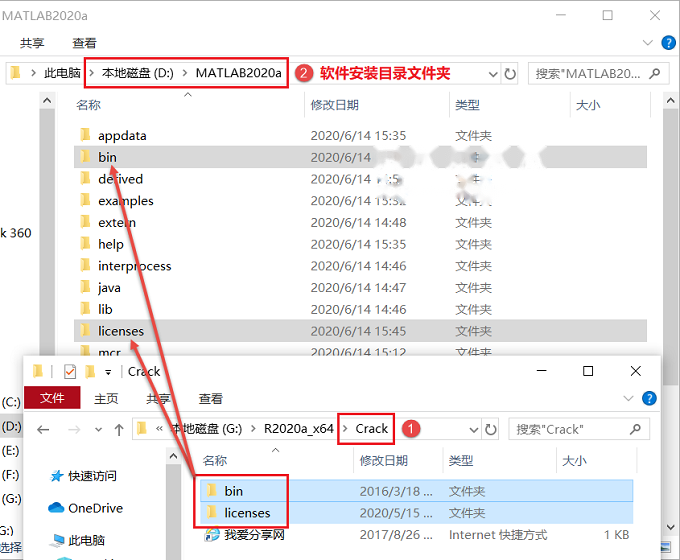Select bin folder in MATLAB2020a window
This screenshot has width=680, height=560.
360,157
